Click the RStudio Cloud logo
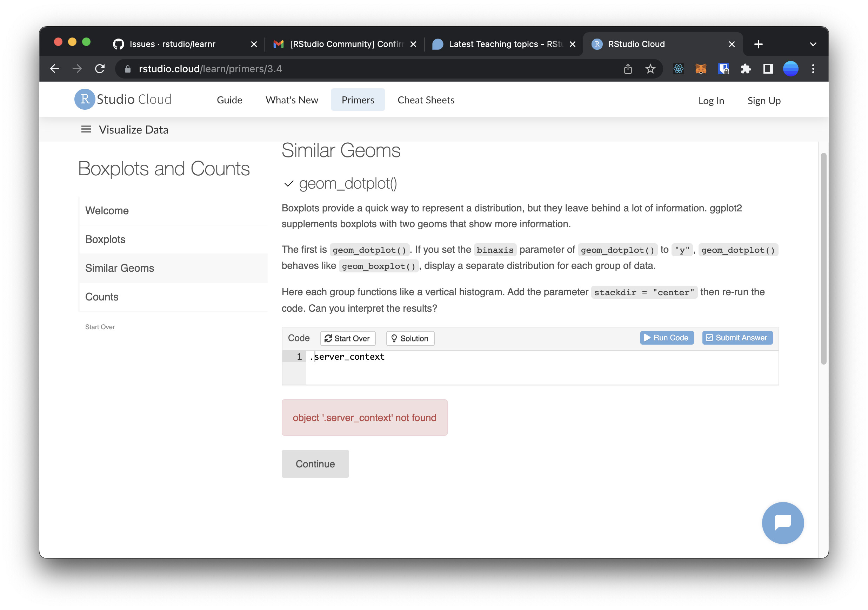 click(123, 99)
